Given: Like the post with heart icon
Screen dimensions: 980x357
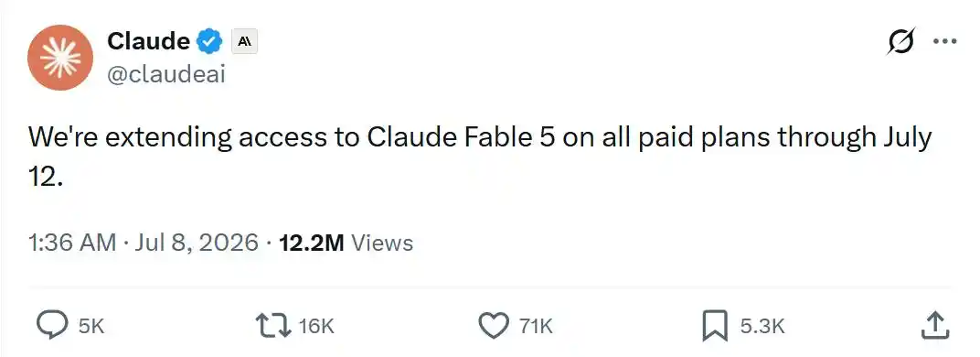Looking at the screenshot, I should 495,326.
